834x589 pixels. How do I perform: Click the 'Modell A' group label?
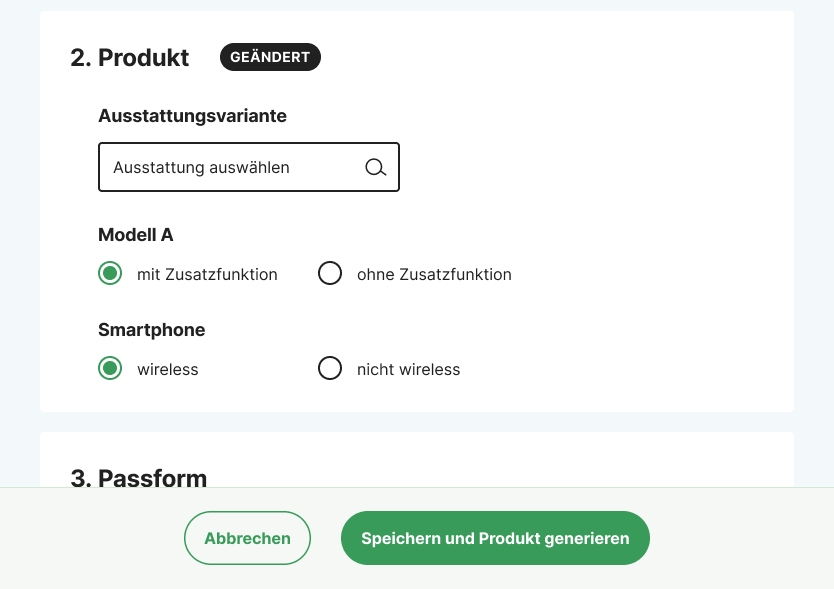tap(136, 235)
